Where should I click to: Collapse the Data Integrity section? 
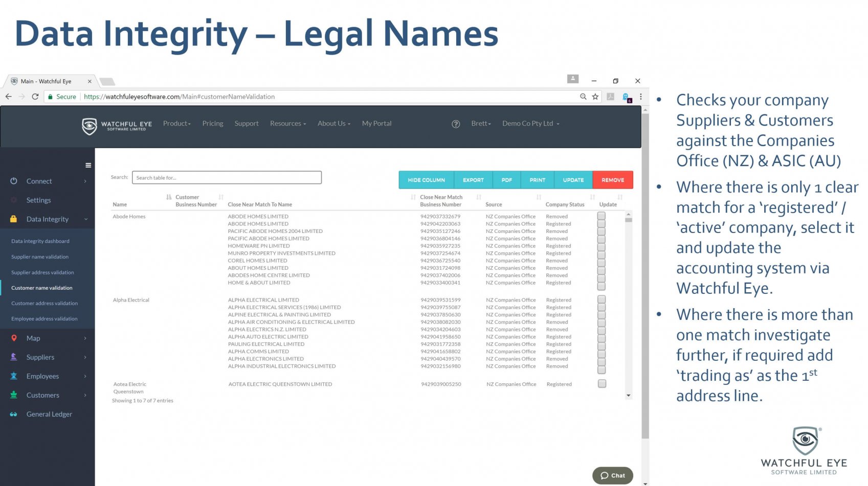85,219
